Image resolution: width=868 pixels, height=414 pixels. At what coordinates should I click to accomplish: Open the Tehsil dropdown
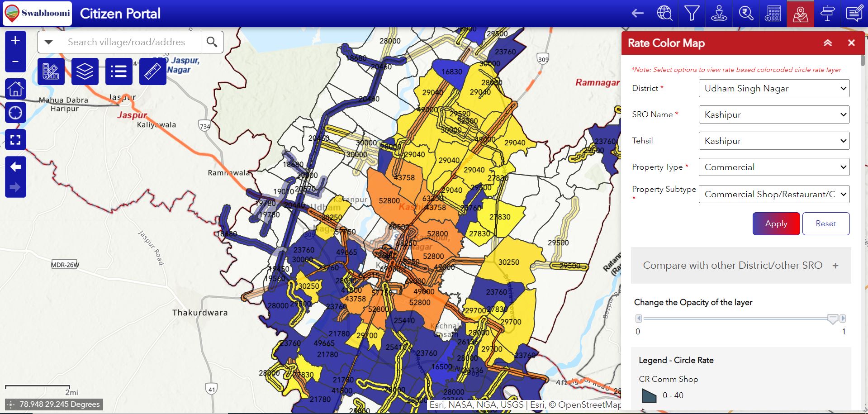[x=774, y=141]
